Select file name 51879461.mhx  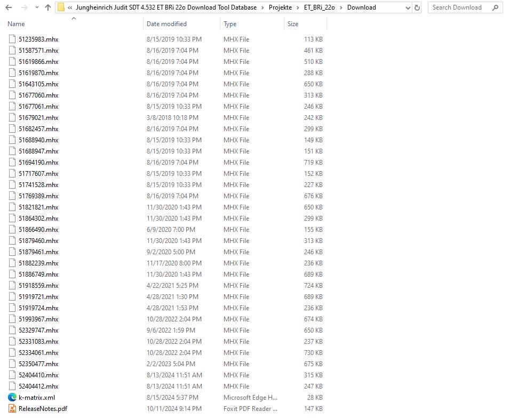click(38, 252)
